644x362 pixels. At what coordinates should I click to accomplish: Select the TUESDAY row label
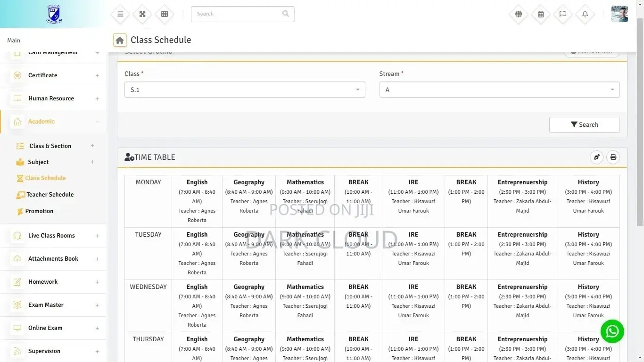tap(148, 235)
